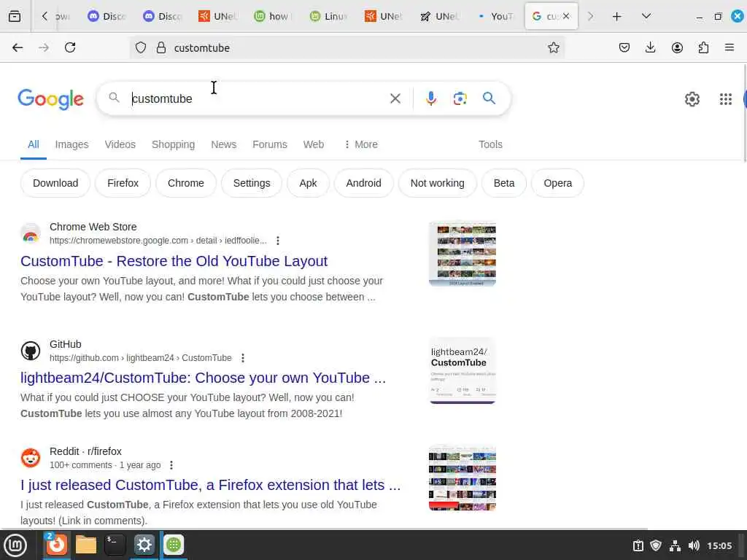Select the Opera suggestion chip

[x=557, y=183]
